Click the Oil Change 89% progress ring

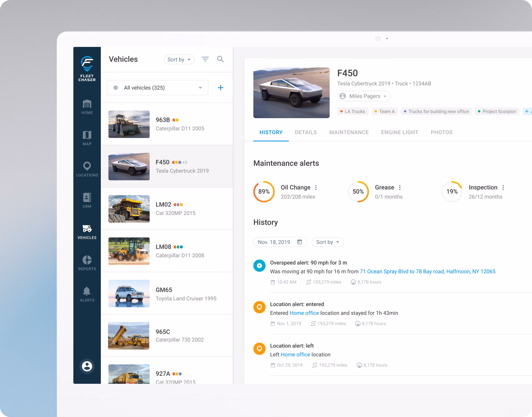point(264,191)
